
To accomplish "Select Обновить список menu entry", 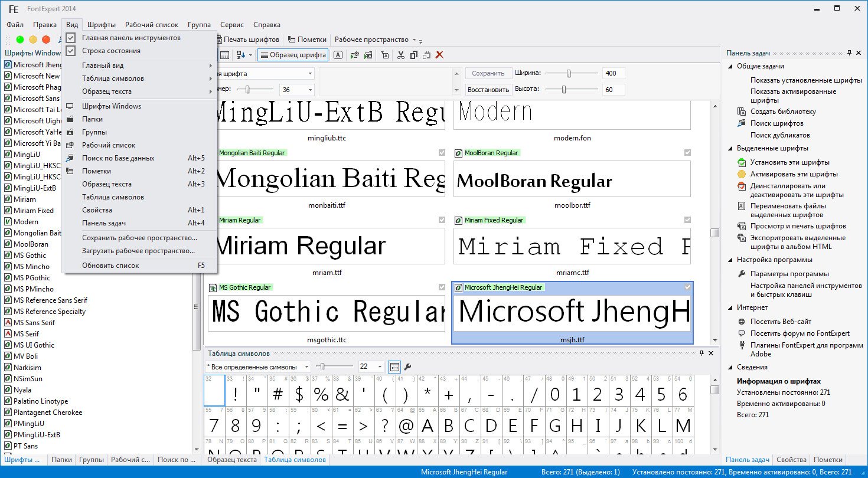I will pyautogui.click(x=140, y=266).
